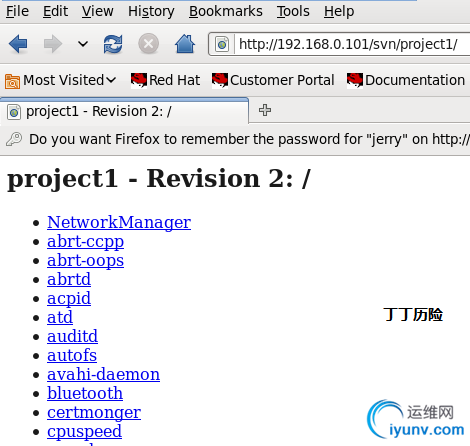470x446 pixels.
Task: Open the File menu
Action: click(17, 11)
